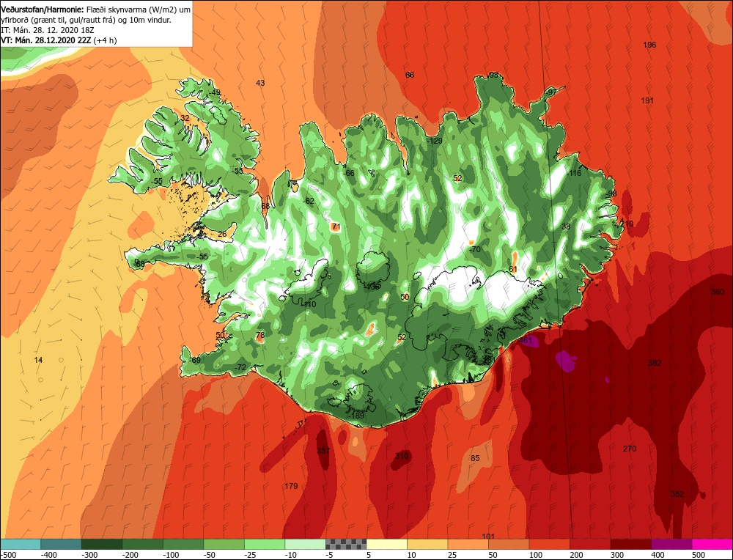Click the flux value 85 south of Iceland
733x560 pixels.
click(x=475, y=458)
